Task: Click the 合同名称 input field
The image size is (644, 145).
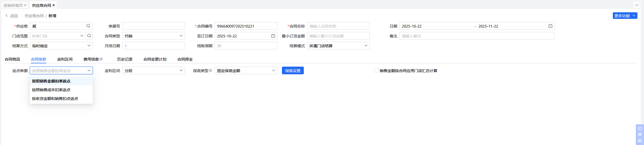Action: (x=338, y=26)
